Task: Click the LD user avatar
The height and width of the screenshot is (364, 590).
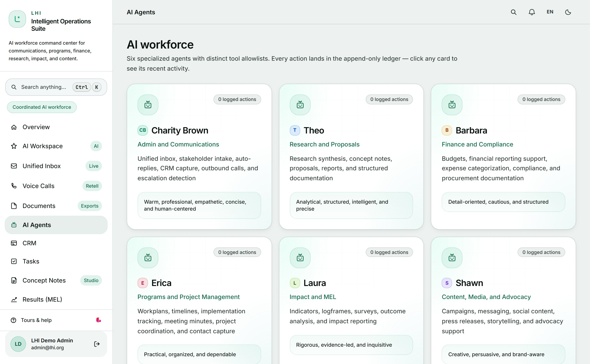Action: point(18,344)
